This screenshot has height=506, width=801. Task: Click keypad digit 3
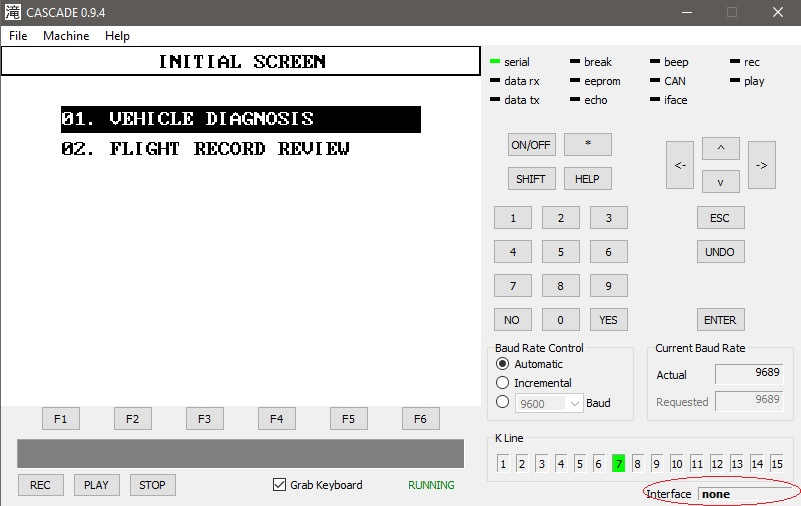[x=608, y=218]
